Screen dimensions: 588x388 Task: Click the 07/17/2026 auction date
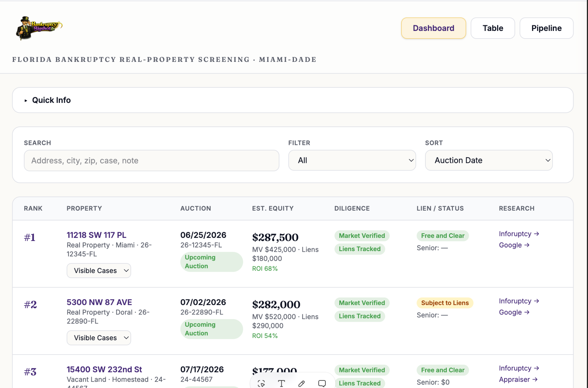202,369
